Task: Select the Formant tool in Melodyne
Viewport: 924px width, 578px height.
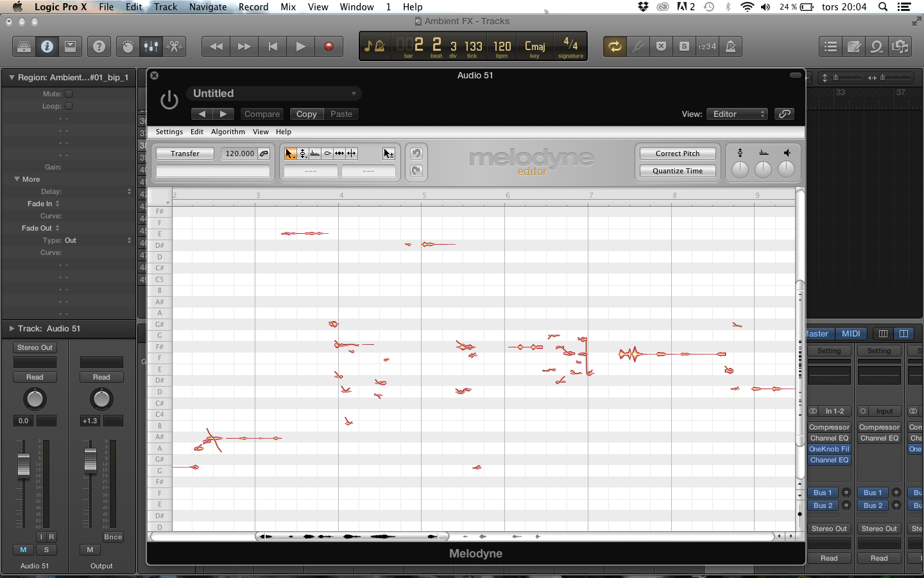Action: point(315,153)
